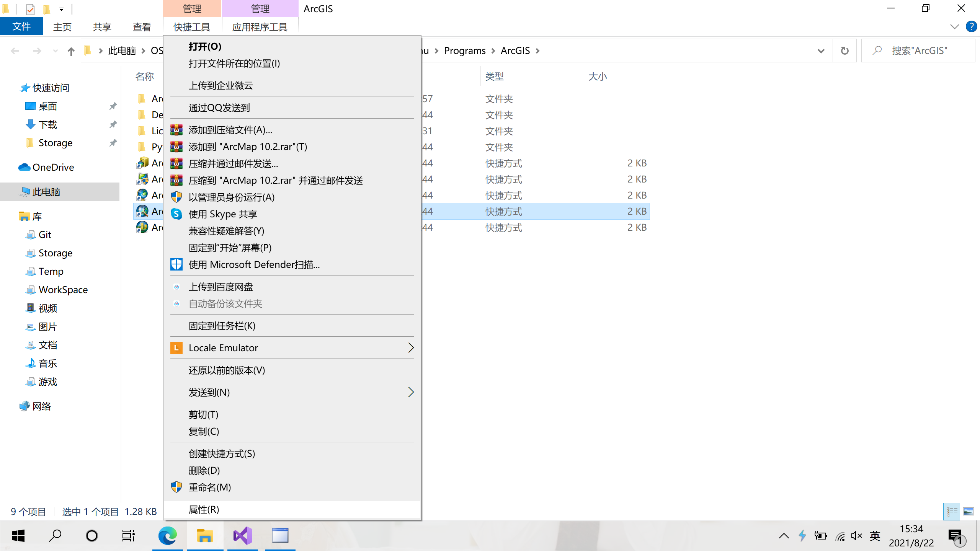Select 固定到任务栏(K)
980x551 pixels.
[292, 326]
